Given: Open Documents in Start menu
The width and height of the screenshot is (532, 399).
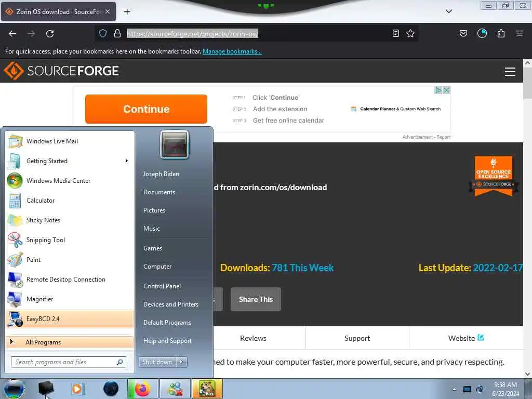Looking at the screenshot, I should click(159, 192).
